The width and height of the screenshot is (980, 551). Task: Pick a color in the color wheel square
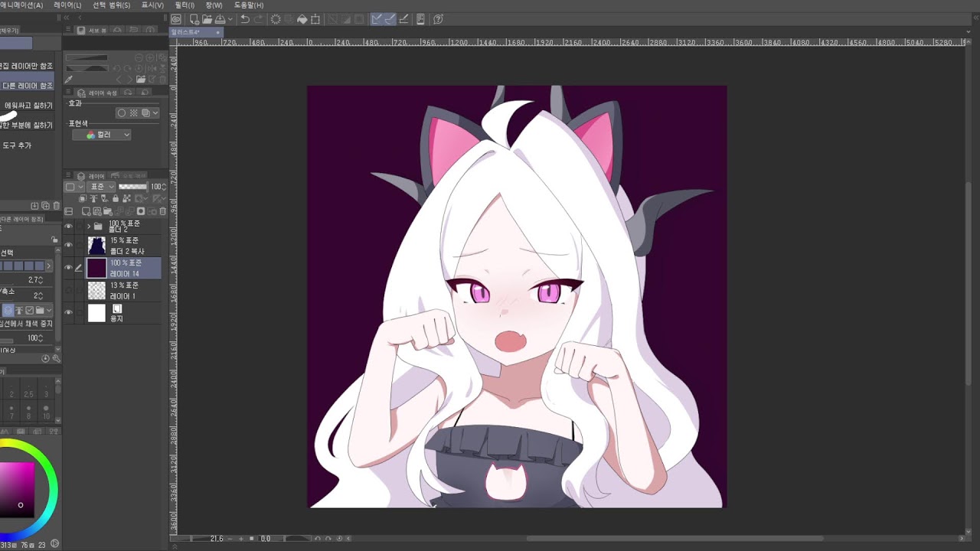pos(17,486)
